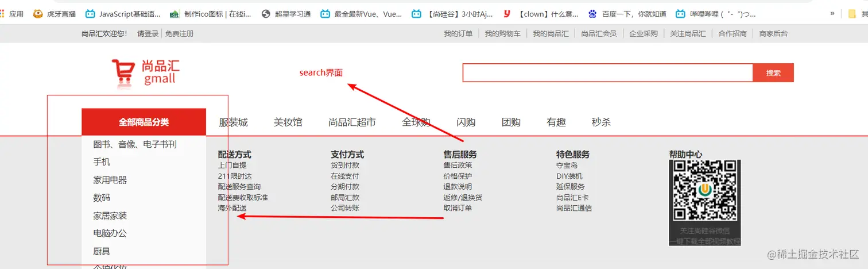Viewport: 868px width, 269px height.
Task: Select category 厨具
Action: point(102,251)
